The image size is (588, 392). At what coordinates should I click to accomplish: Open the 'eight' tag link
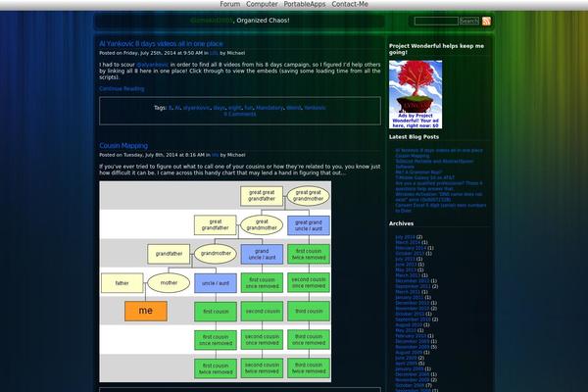235,108
